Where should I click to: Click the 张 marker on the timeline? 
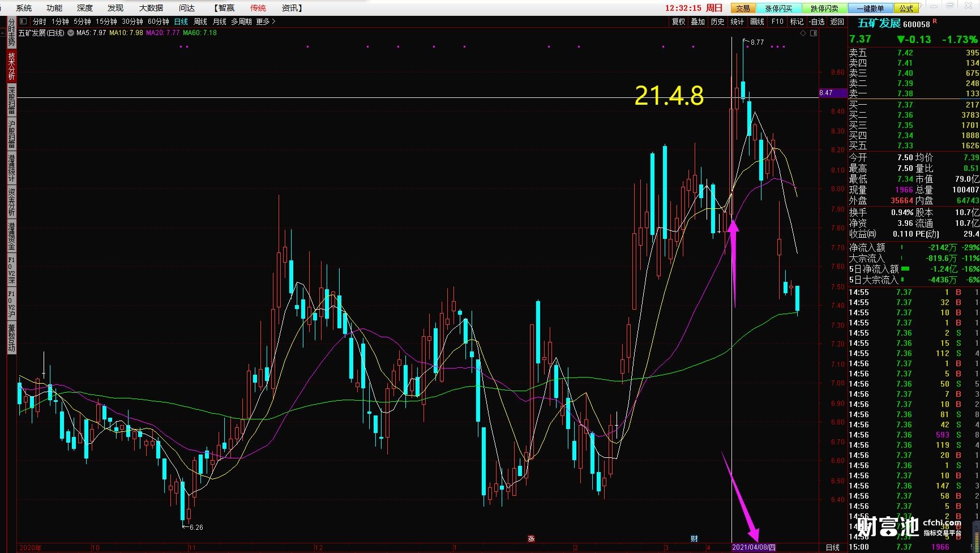[531, 539]
